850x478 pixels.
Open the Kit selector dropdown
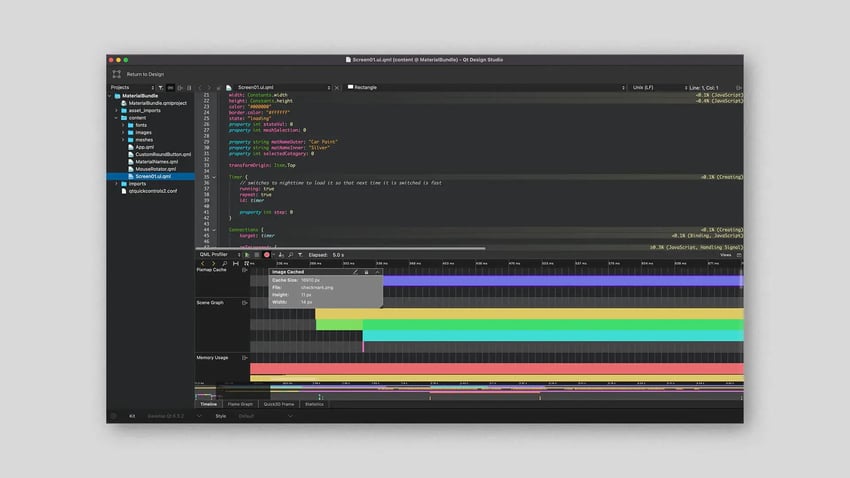173,416
